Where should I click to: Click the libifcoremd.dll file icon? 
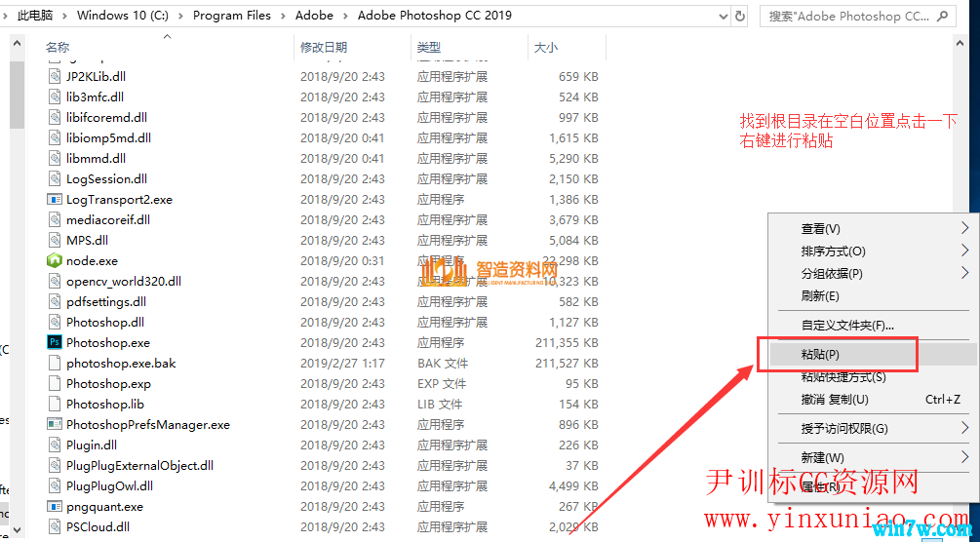pos(55,118)
